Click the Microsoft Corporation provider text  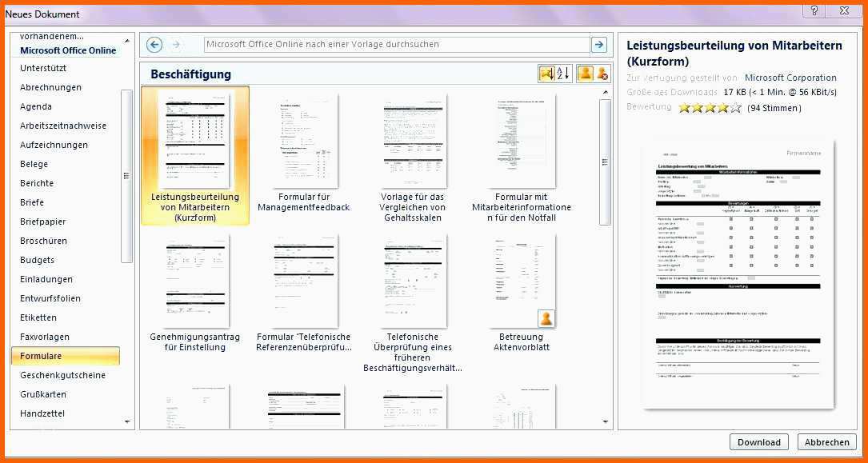[x=790, y=78]
